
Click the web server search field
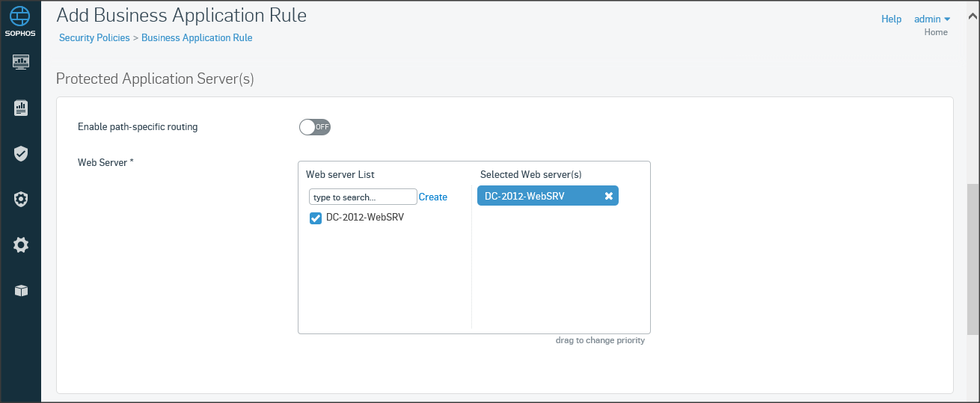(x=363, y=197)
